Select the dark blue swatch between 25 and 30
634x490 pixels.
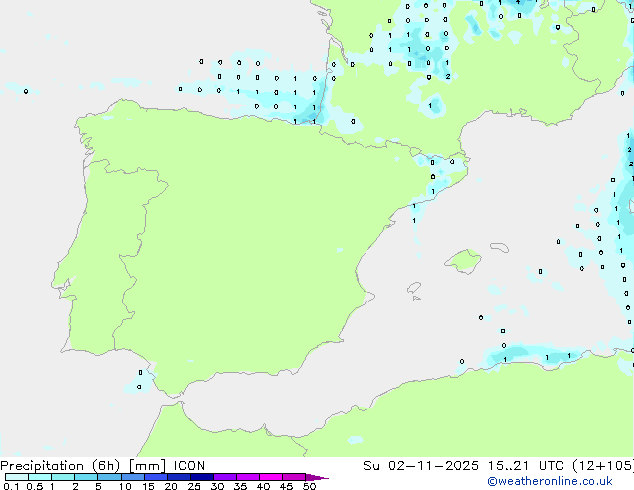(202, 477)
